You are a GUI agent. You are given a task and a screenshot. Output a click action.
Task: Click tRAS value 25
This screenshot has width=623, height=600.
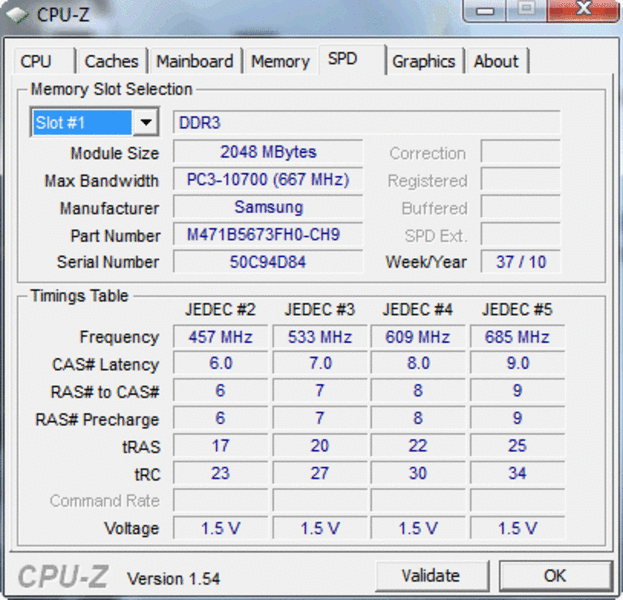pyautogui.click(x=517, y=446)
